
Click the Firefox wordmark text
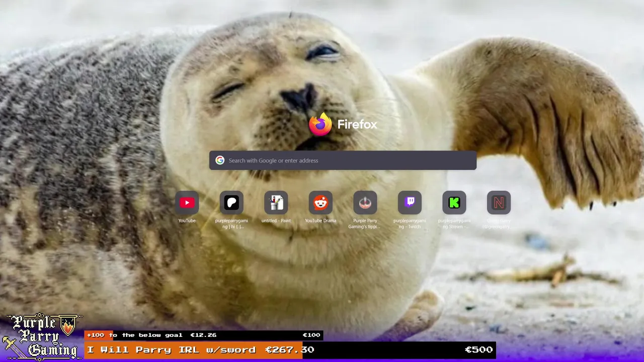click(x=357, y=124)
